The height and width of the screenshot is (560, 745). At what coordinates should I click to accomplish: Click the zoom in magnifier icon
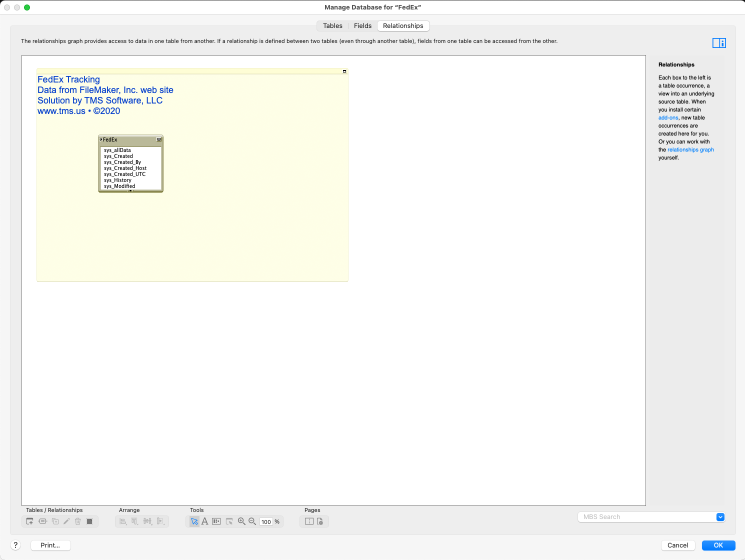[241, 521]
